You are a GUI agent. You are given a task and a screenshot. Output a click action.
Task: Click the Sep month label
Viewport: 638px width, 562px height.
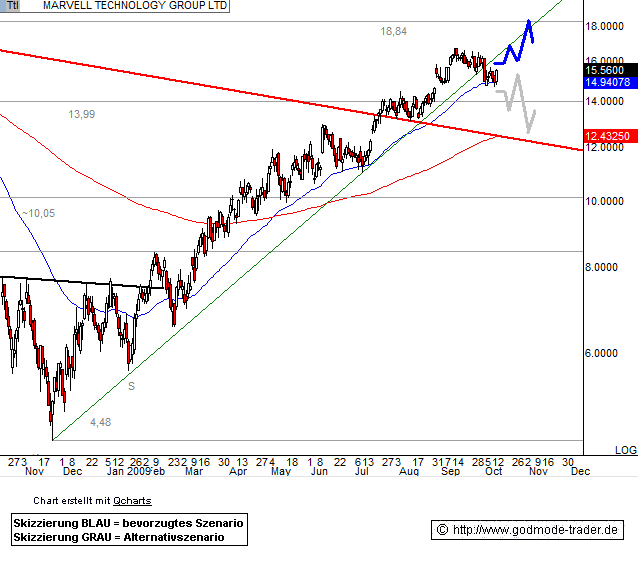(450, 471)
